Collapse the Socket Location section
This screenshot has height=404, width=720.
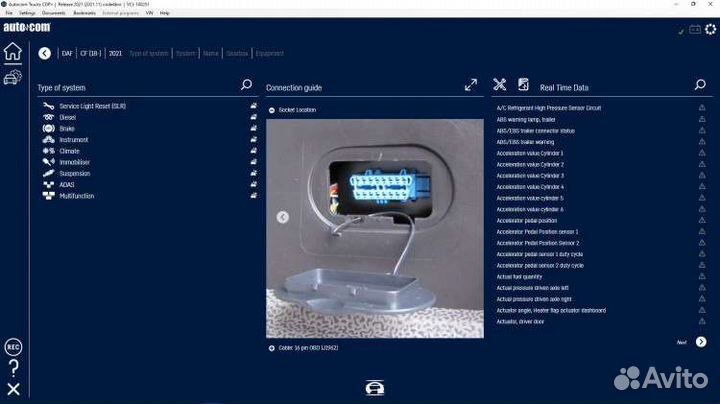click(272, 110)
